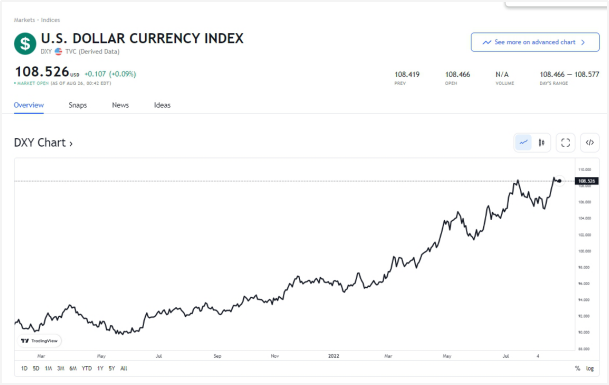609x385 pixels.
Task: Switch to candlestick chart view icon
Action: point(541,143)
